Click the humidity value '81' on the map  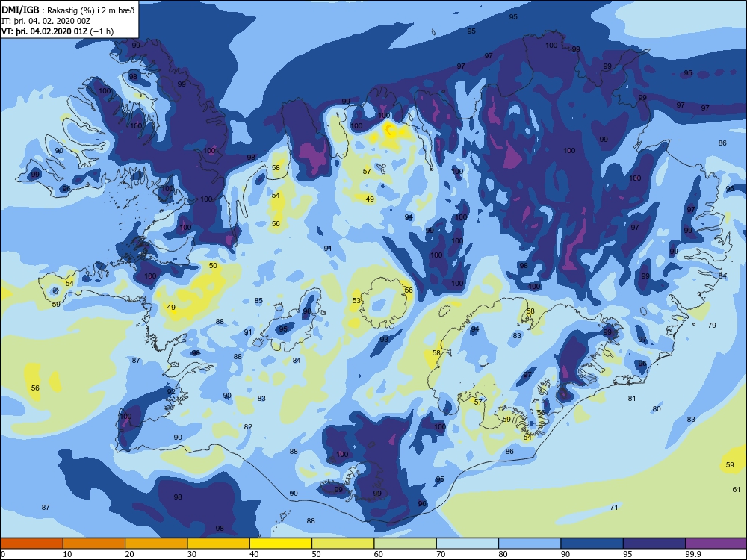click(632, 399)
